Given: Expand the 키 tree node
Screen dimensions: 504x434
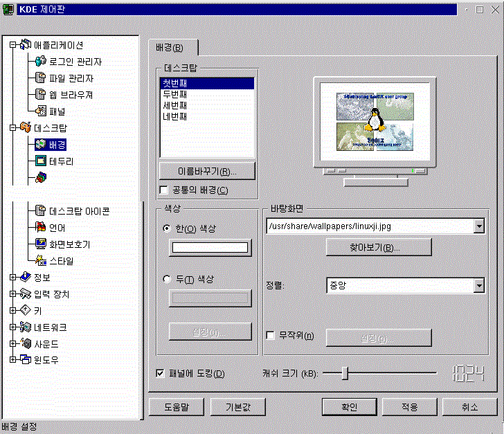Looking at the screenshot, I should point(12,310).
